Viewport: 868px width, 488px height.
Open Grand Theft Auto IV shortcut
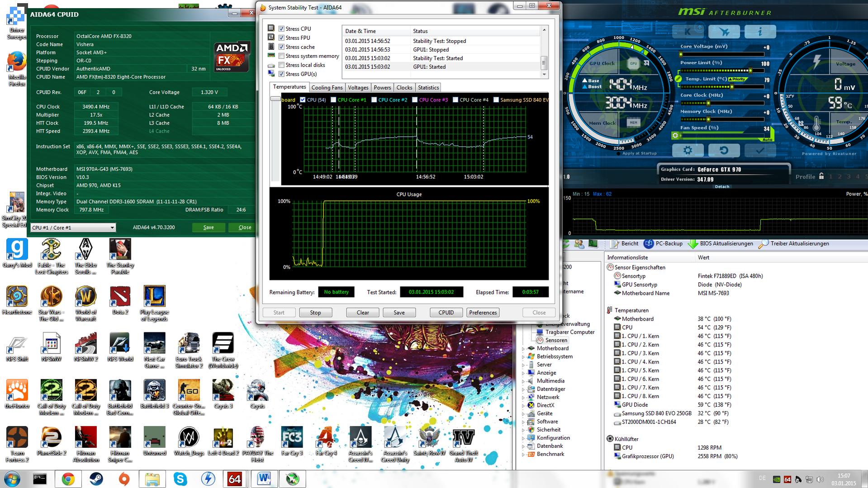coord(464,445)
